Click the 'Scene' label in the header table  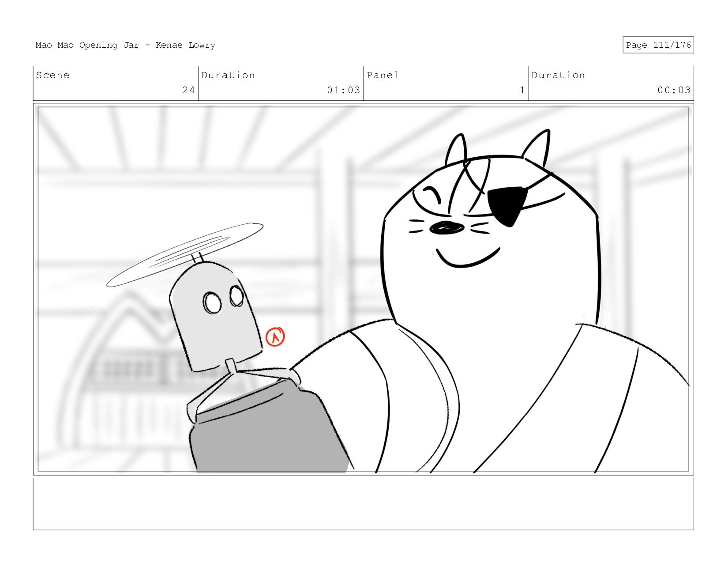[x=53, y=75]
